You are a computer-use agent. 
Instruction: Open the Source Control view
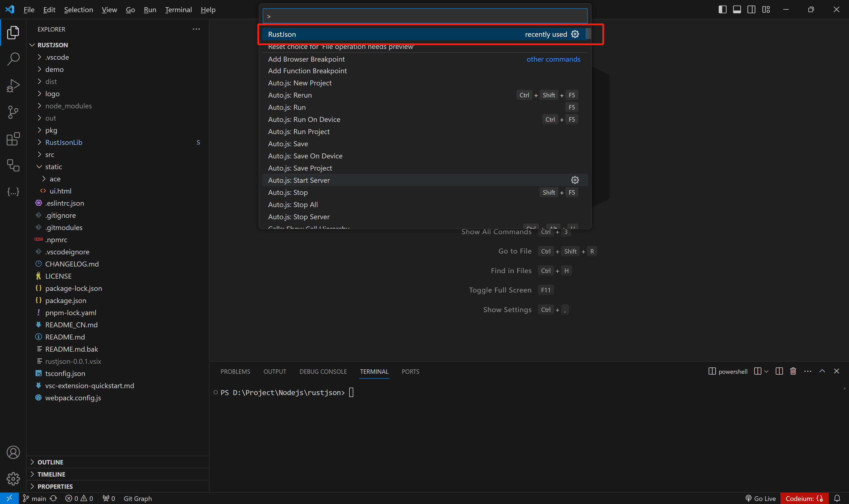coord(13,112)
